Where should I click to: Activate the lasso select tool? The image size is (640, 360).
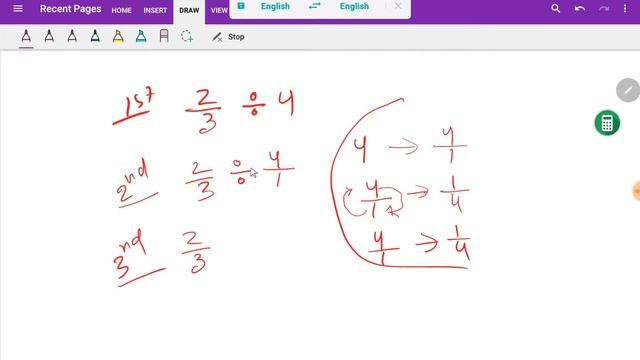pos(187,36)
